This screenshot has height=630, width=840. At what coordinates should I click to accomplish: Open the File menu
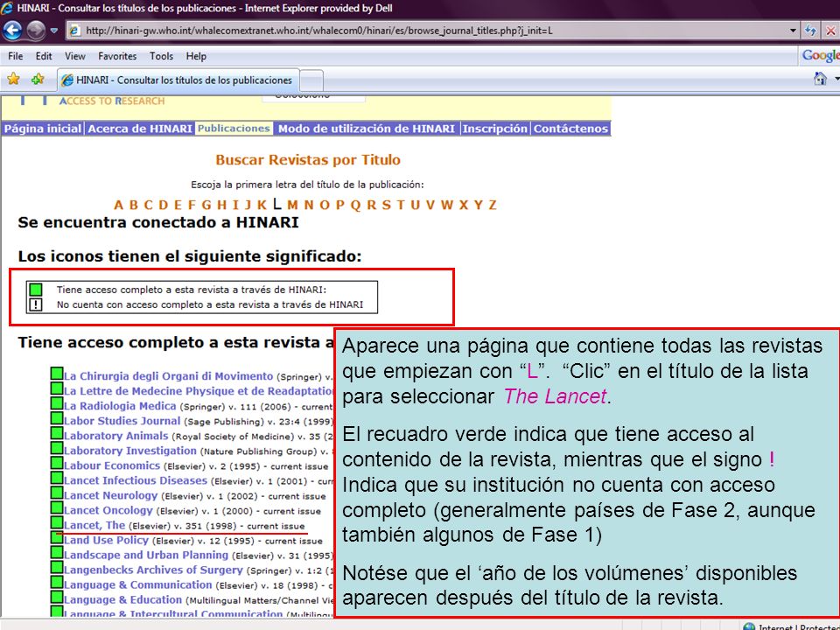pyautogui.click(x=16, y=56)
